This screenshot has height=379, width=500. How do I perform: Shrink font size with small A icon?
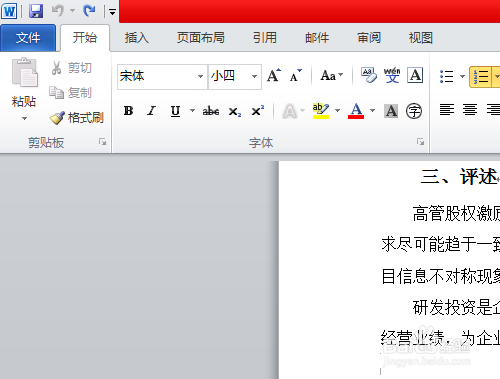tap(295, 76)
